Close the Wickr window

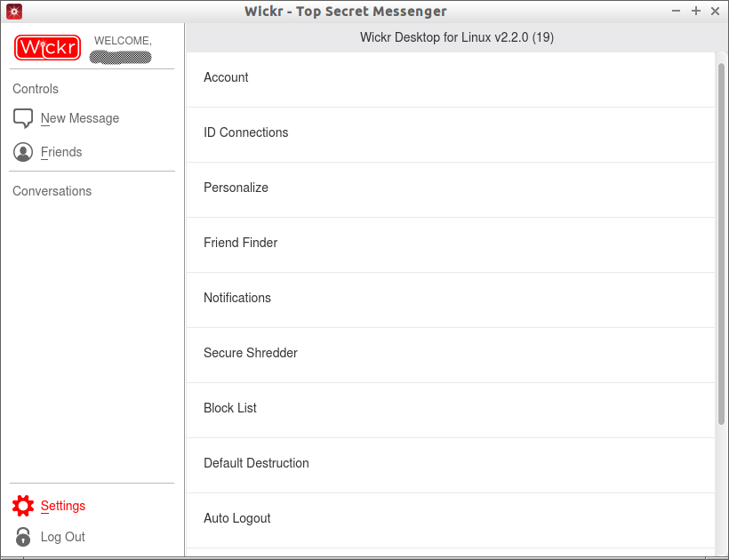click(715, 12)
